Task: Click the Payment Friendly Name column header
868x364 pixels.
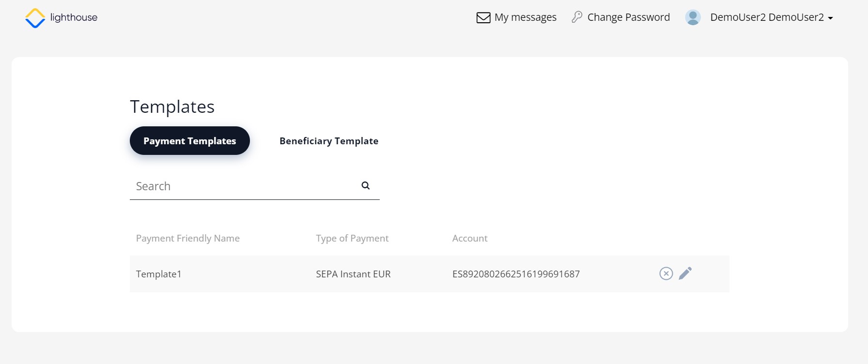Action: click(188, 238)
